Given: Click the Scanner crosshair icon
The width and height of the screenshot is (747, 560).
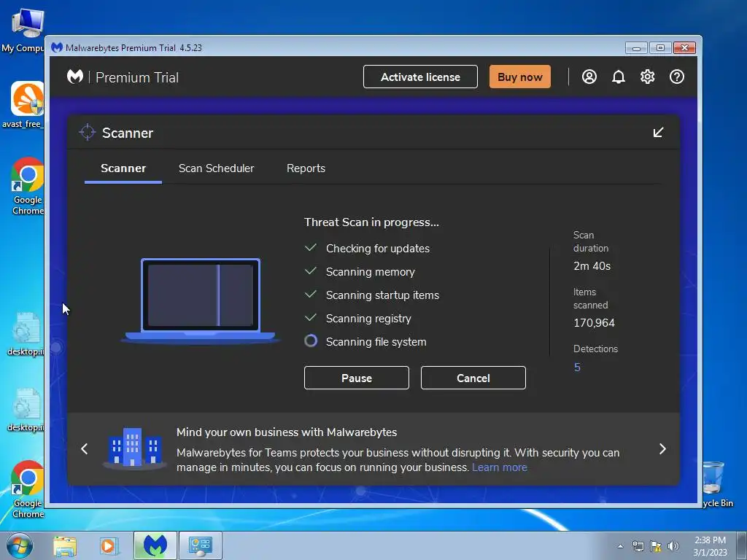Looking at the screenshot, I should coord(88,133).
